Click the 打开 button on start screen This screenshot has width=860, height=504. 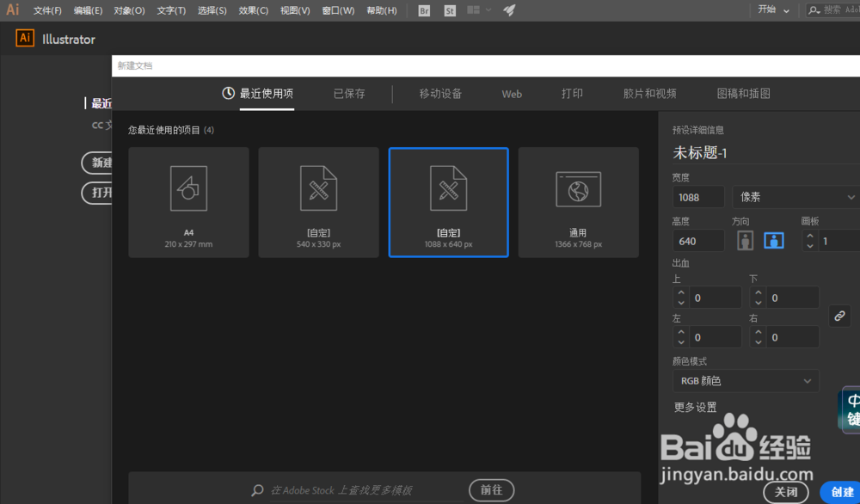coord(97,193)
